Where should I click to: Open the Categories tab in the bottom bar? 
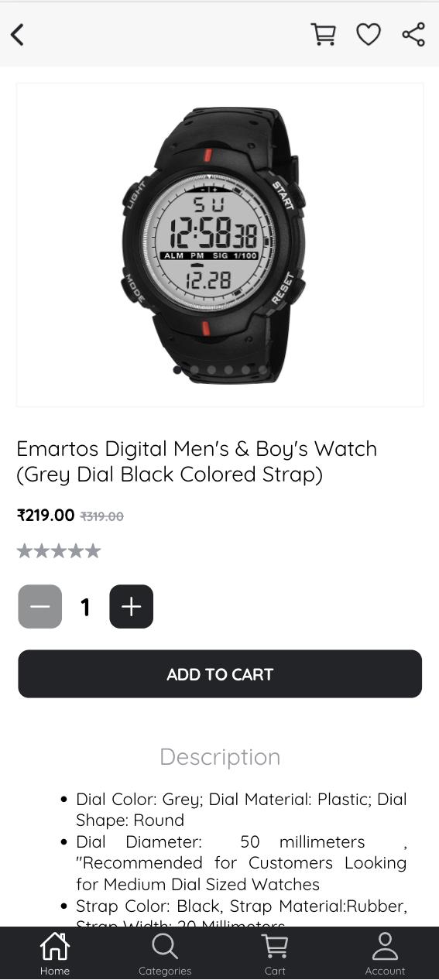(x=165, y=954)
